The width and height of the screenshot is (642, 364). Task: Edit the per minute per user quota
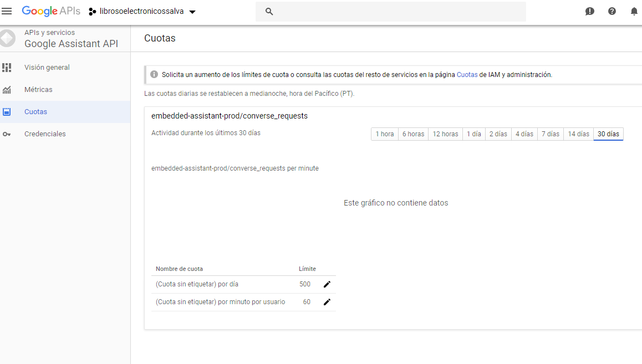(327, 302)
